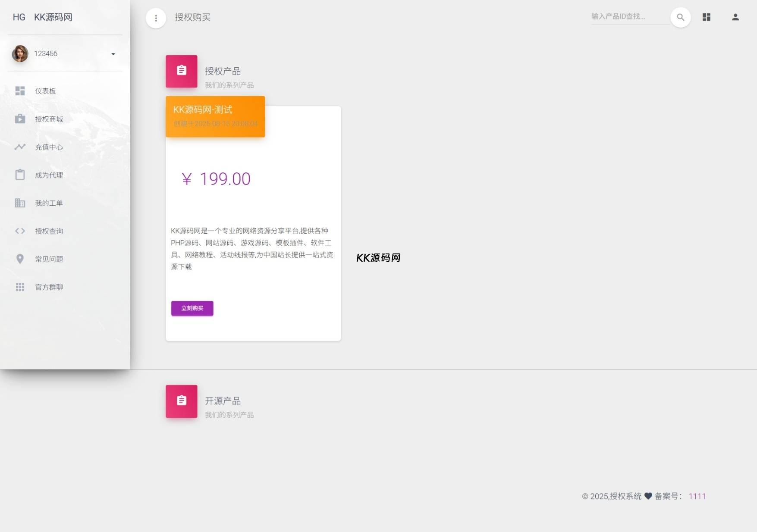
Task: Click the 仪表板 dashboard icon in sidebar
Action: pos(20,91)
